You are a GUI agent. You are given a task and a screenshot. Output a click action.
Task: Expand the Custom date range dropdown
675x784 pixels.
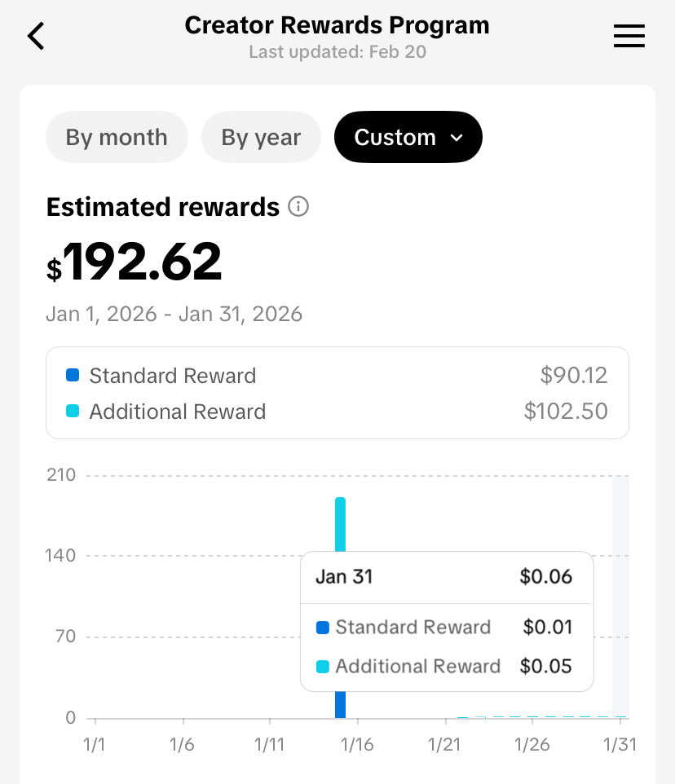tap(408, 137)
